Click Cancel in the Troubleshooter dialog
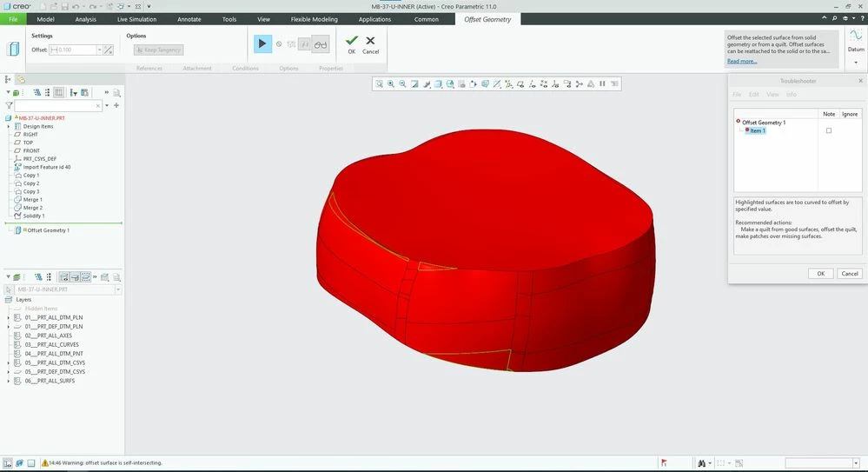The width and height of the screenshot is (868, 472). click(849, 274)
